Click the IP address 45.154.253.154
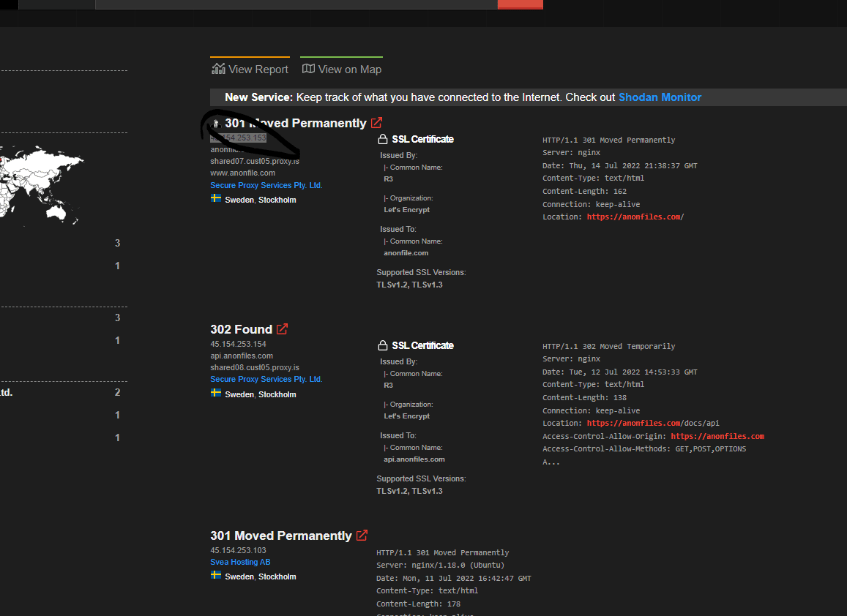Screen dimensions: 847x616 pyautogui.click(x=238, y=344)
